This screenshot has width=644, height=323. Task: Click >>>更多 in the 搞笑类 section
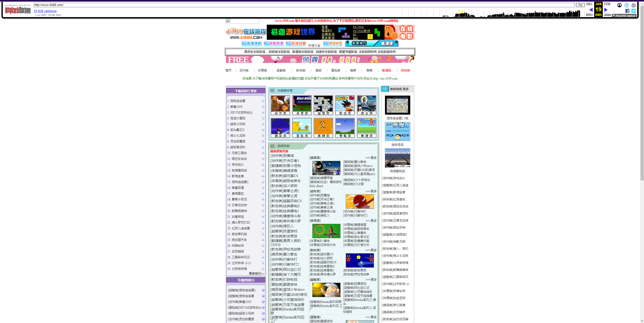tap(371, 158)
